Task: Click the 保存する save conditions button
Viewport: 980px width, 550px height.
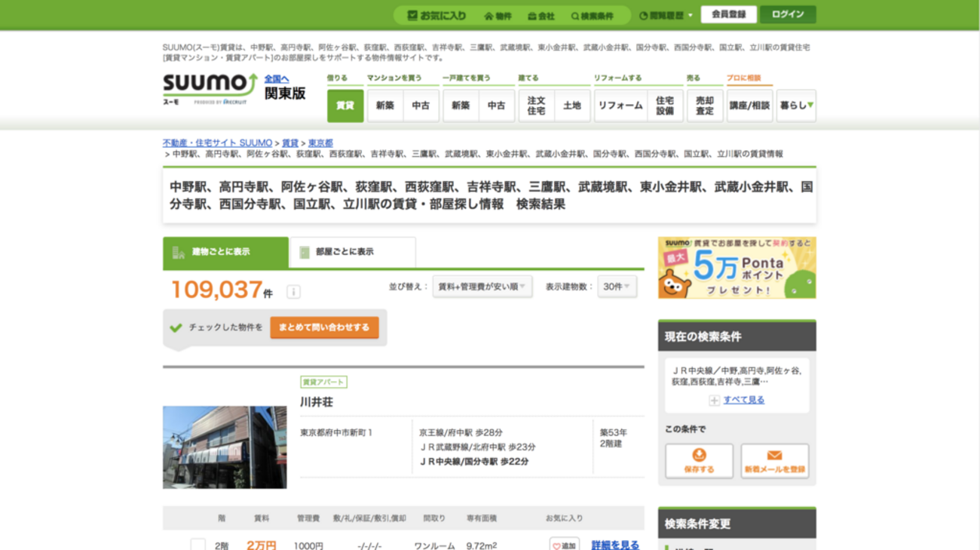Action: (699, 461)
